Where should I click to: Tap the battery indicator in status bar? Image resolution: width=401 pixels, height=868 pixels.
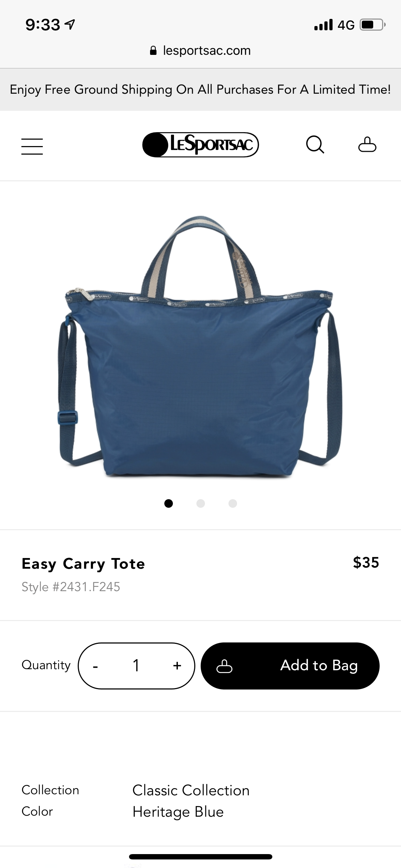(x=372, y=25)
